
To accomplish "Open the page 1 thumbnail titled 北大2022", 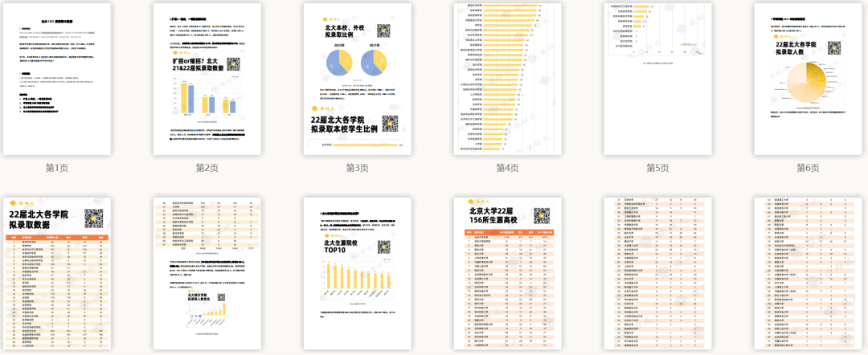I will point(57,79).
